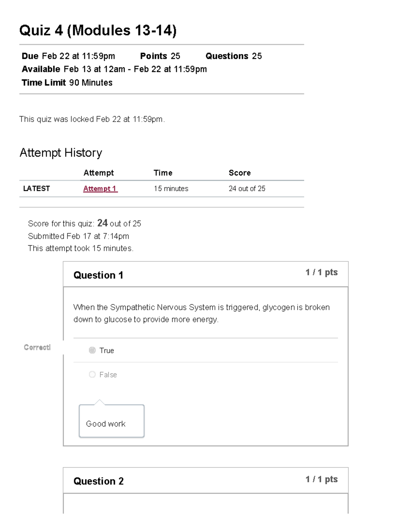
Task: Click the Score column header
Action: (x=240, y=173)
